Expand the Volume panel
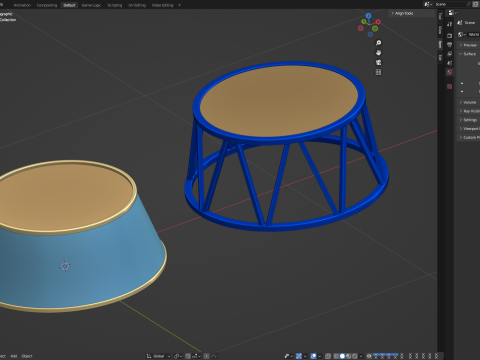 pos(469,102)
